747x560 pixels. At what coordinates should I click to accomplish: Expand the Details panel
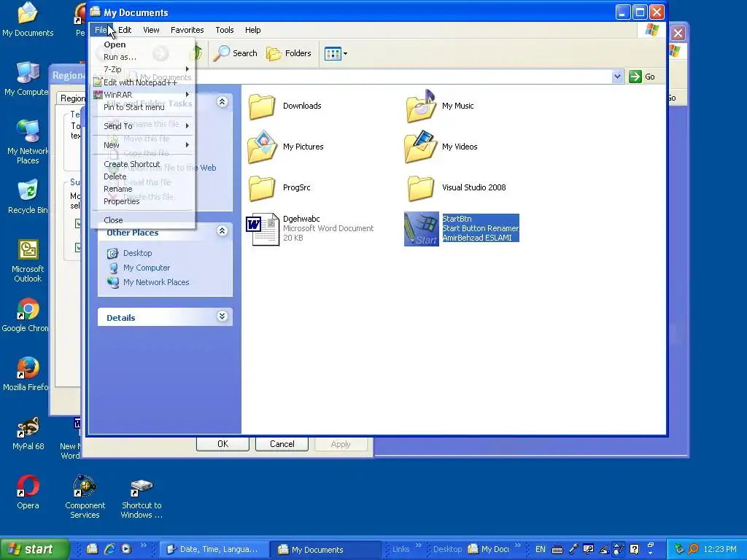coord(222,316)
